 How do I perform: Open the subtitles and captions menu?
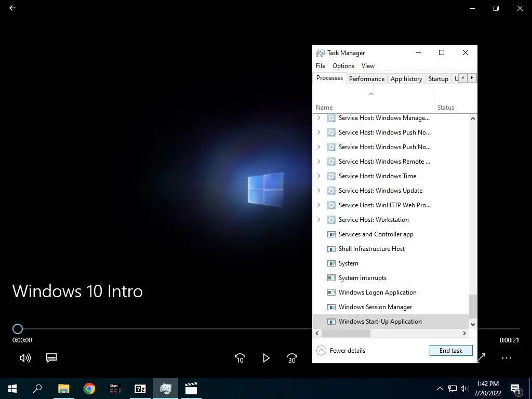(51, 357)
